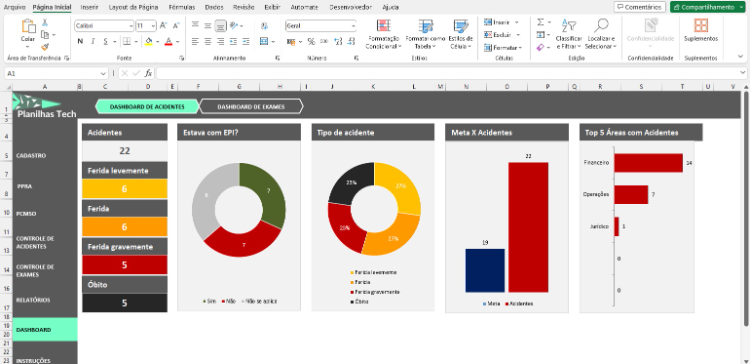Click the font color red A icon
The height and width of the screenshot is (364, 750).
tap(168, 42)
